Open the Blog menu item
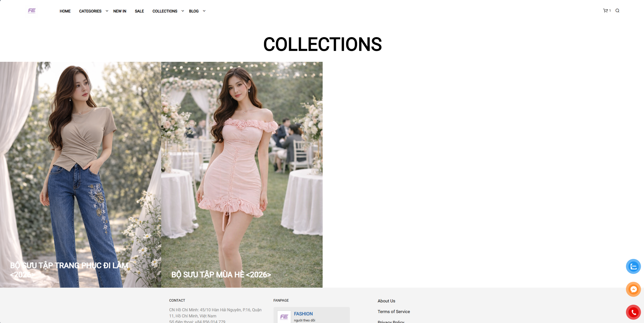644x323 pixels. point(193,11)
